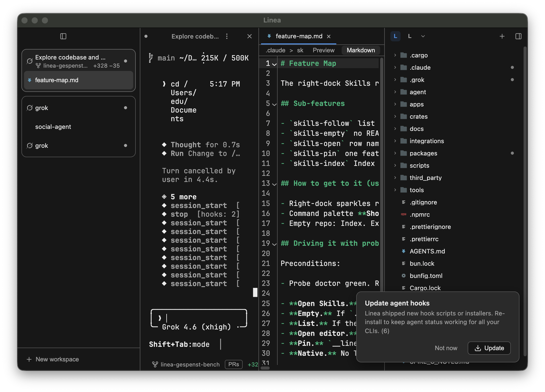Click the bun.lock file icon
545x392 pixels.
[x=403, y=263]
